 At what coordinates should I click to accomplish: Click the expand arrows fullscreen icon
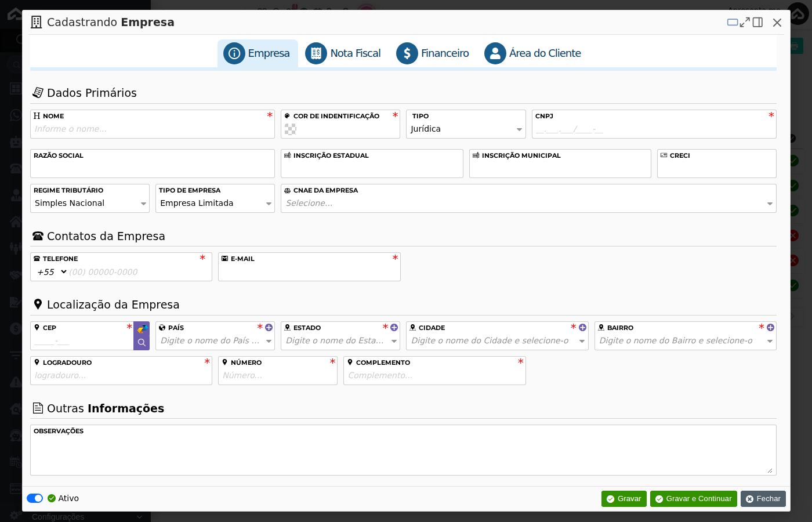coord(745,22)
